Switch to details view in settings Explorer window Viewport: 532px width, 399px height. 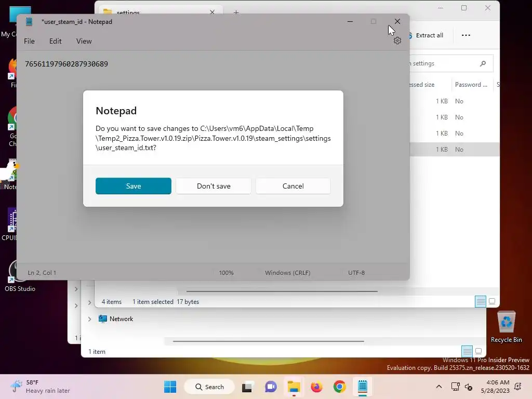[481, 301]
